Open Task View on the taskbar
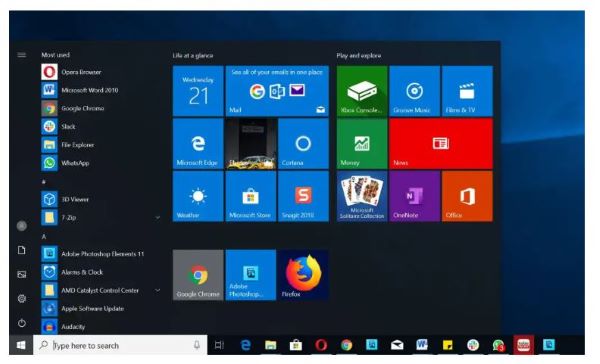600x364 pixels. pyautogui.click(x=219, y=345)
